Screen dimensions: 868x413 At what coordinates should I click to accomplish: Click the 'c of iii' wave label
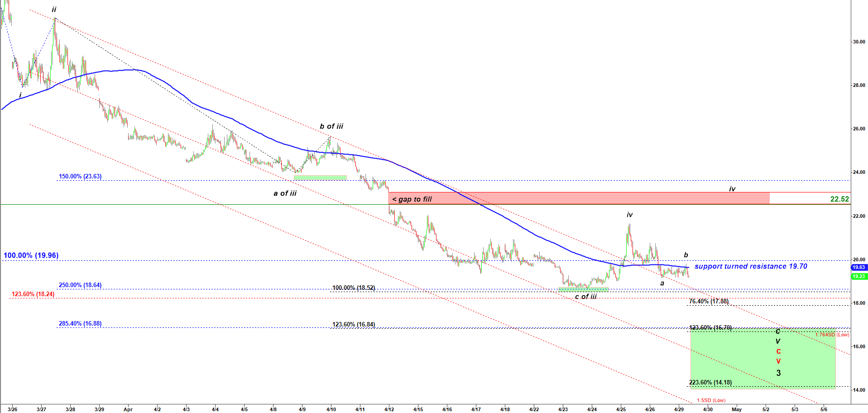[x=586, y=297]
